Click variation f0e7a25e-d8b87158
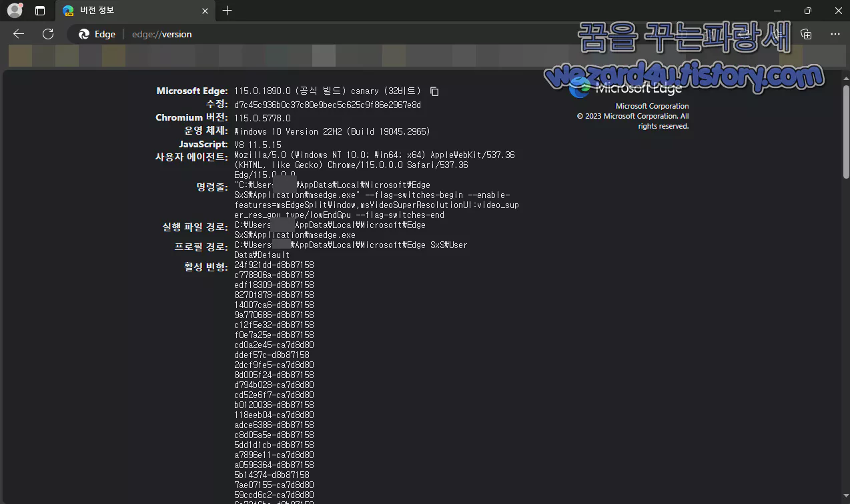850x504 pixels. coord(274,335)
